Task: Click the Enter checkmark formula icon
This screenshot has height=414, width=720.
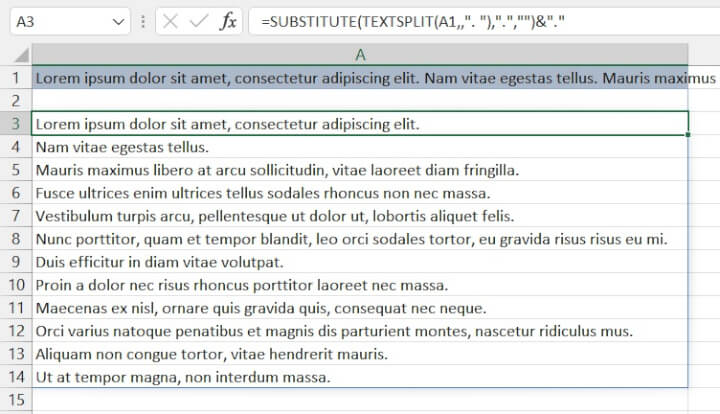Action: (x=198, y=21)
